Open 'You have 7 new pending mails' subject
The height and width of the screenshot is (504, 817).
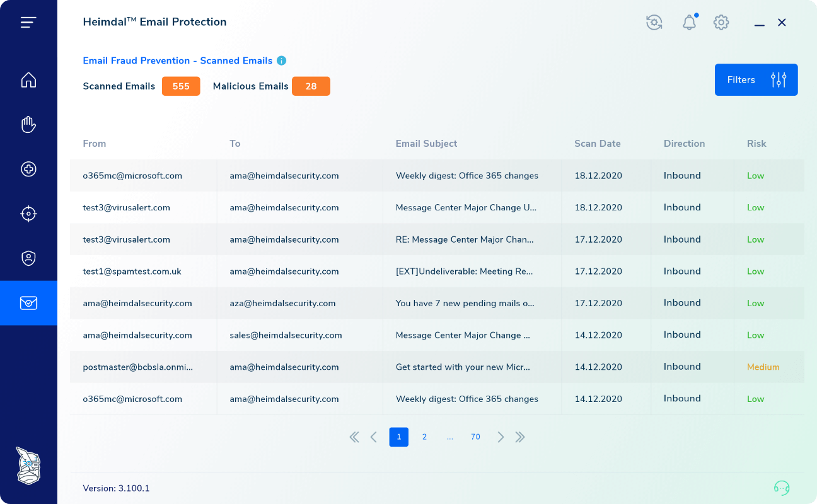click(x=465, y=303)
